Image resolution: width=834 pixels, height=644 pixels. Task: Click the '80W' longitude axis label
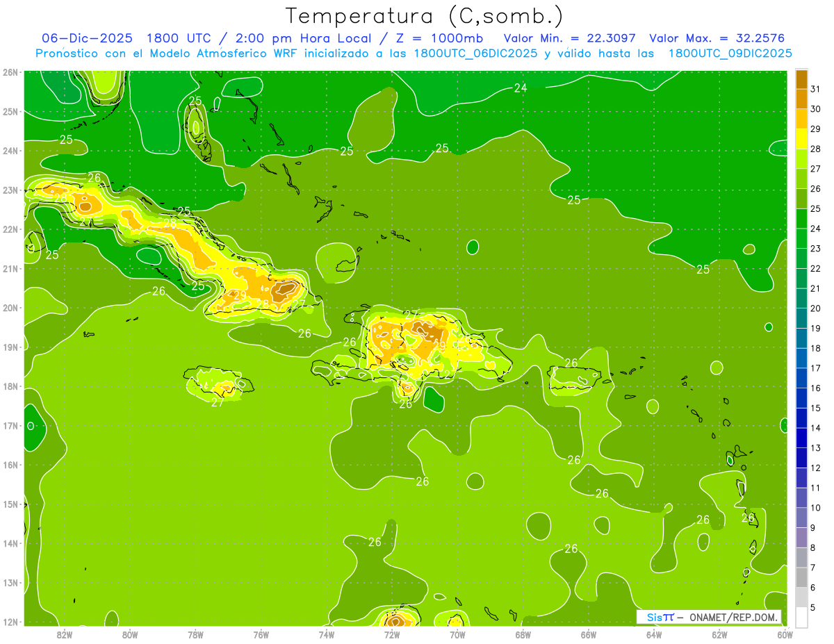(130, 634)
